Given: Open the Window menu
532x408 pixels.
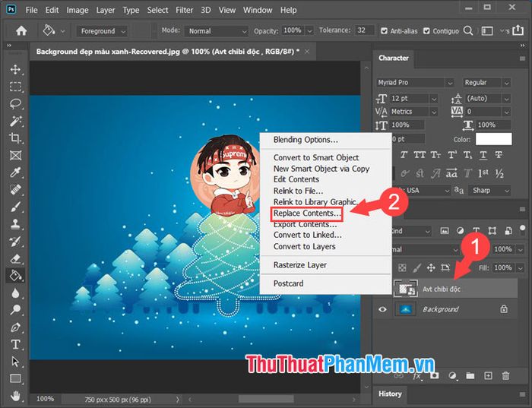Looking at the screenshot, I should click(x=258, y=10).
